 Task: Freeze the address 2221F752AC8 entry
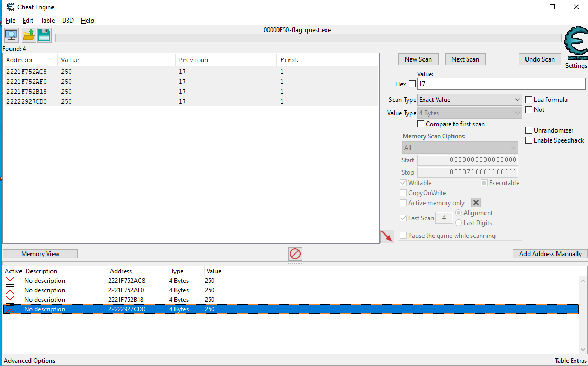click(10, 281)
